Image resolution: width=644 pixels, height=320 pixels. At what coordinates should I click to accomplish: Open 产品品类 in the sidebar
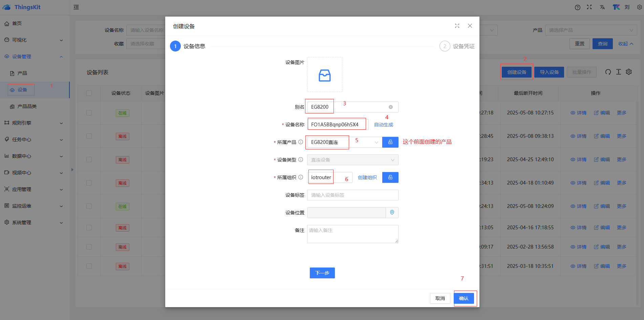point(27,106)
